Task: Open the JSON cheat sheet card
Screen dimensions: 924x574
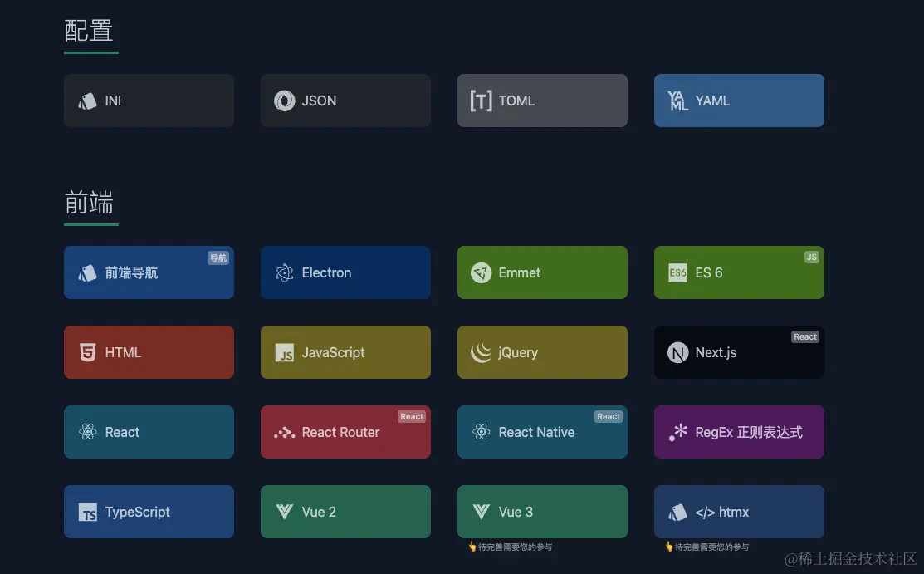Action: point(345,101)
